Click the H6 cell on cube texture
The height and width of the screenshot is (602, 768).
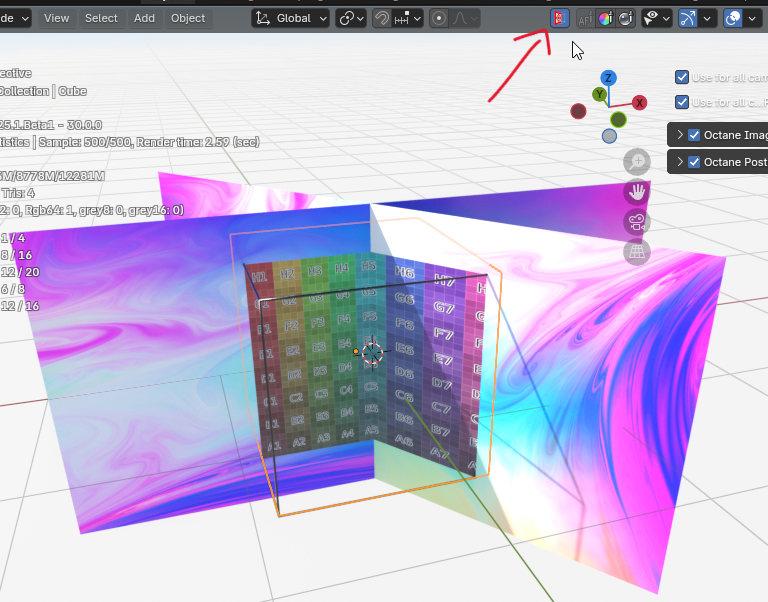(x=405, y=272)
